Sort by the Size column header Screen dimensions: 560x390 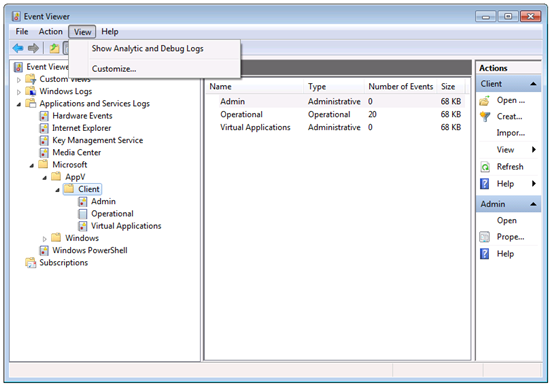451,87
